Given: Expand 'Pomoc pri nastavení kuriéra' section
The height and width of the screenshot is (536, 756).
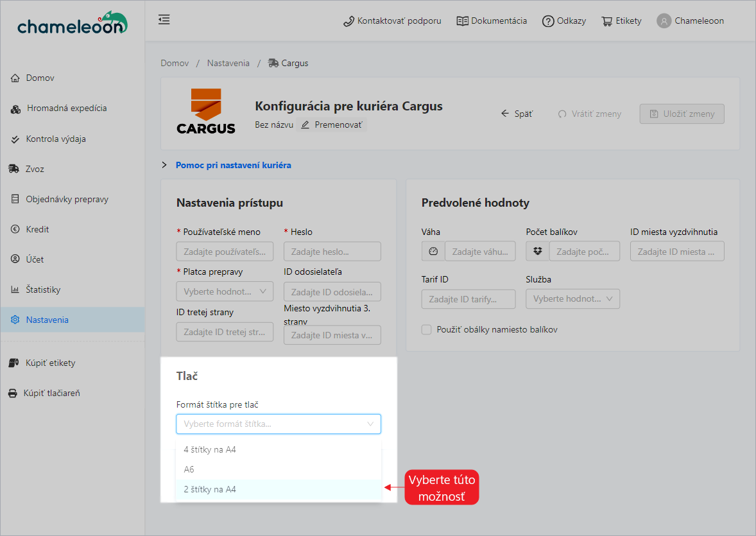Looking at the screenshot, I should pos(233,165).
